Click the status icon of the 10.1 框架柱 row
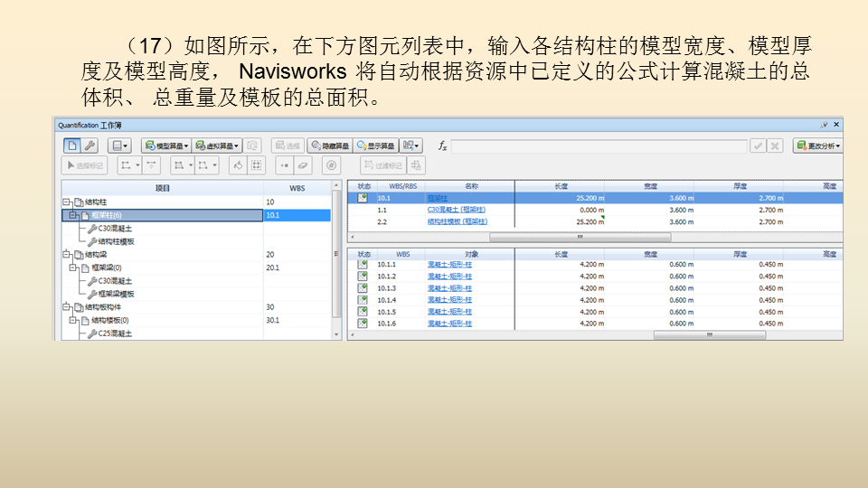The width and height of the screenshot is (868, 488). pyautogui.click(x=363, y=198)
